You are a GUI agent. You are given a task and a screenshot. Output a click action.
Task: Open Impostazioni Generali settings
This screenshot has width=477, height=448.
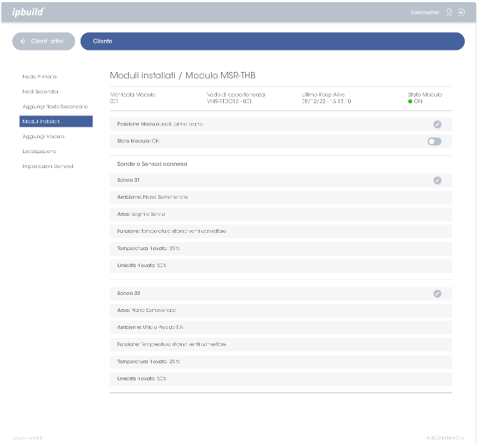click(48, 166)
